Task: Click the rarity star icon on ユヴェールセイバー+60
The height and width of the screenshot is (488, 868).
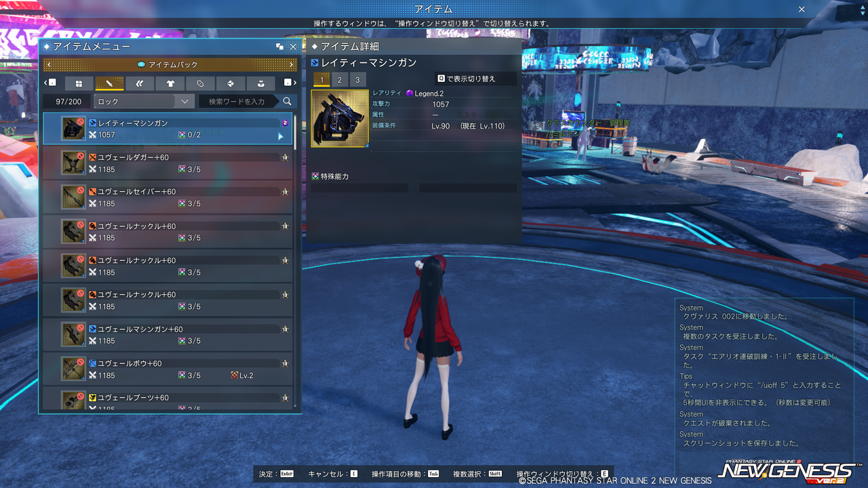Action: (285, 192)
